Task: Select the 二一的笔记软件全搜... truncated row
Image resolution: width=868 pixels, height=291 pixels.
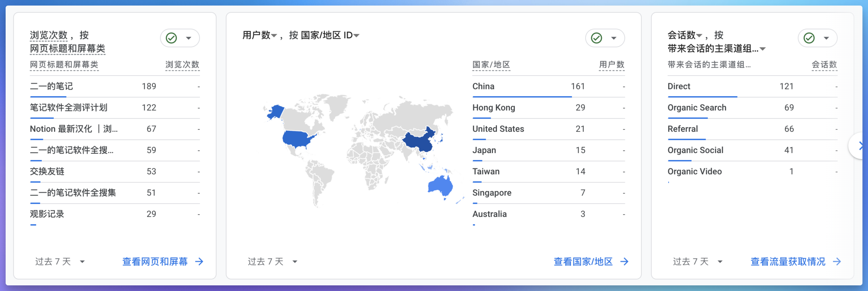Action: (115, 150)
